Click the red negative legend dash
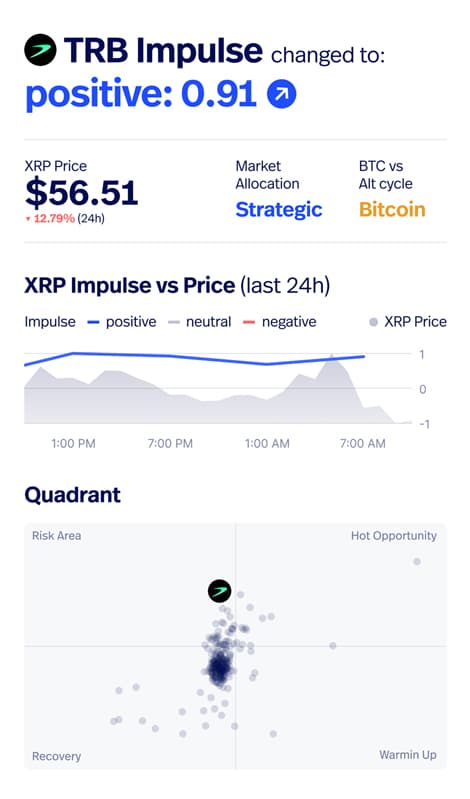The image size is (470, 799). [x=249, y=322]
